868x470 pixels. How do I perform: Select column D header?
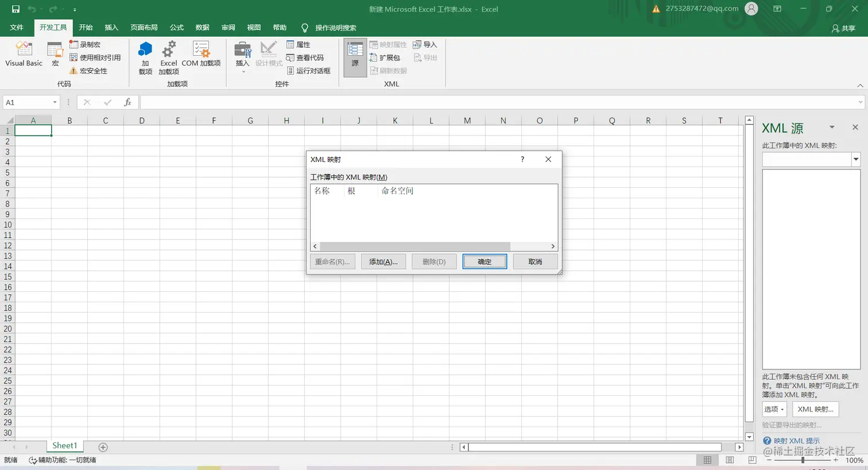[142, 121]
